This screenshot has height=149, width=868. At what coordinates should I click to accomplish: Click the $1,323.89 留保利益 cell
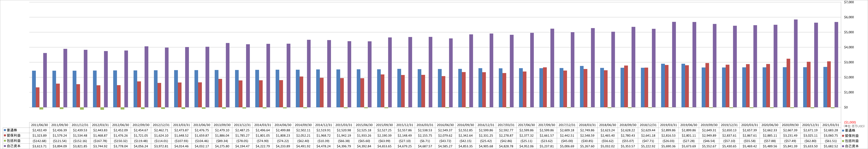[x=40, y=136]
